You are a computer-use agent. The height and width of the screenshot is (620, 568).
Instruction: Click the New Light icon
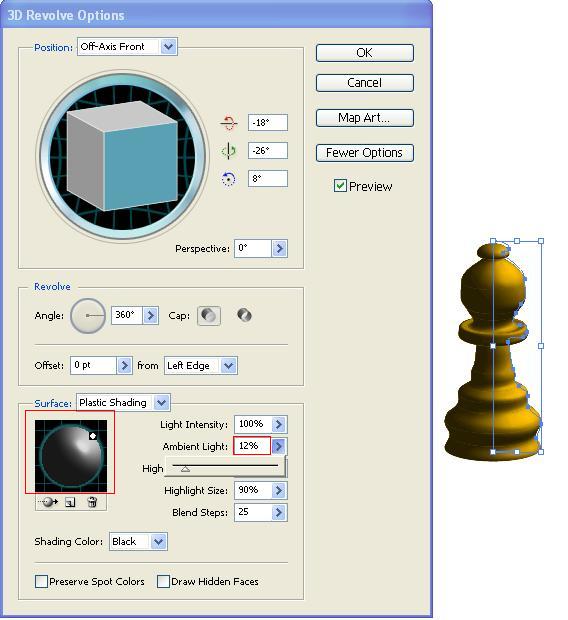tap(70, 502)
